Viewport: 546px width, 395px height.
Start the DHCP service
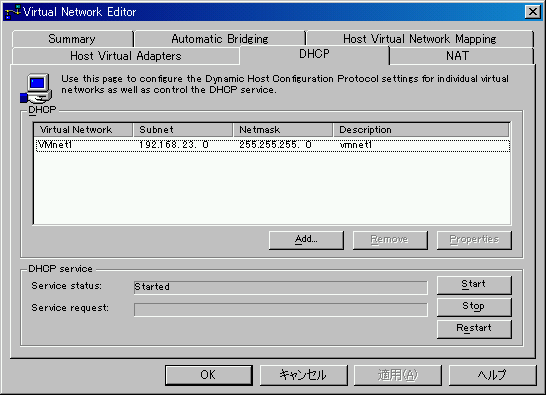tap(474, 285)
